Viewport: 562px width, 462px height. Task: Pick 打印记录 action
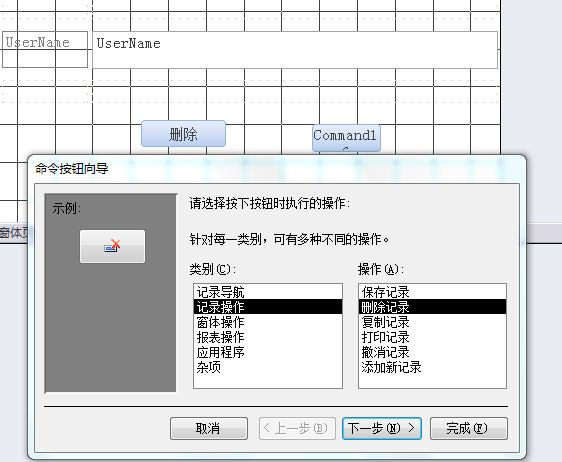coord(432,337)
